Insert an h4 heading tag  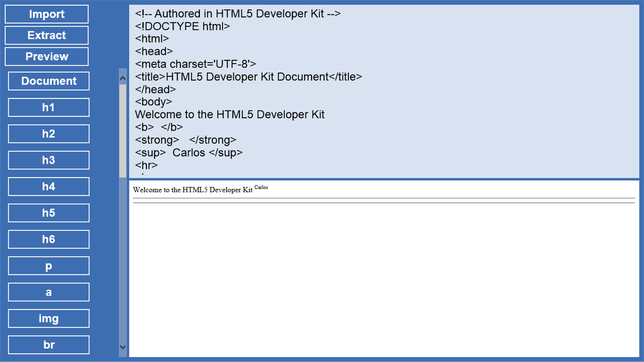click(x=48, y=186)
